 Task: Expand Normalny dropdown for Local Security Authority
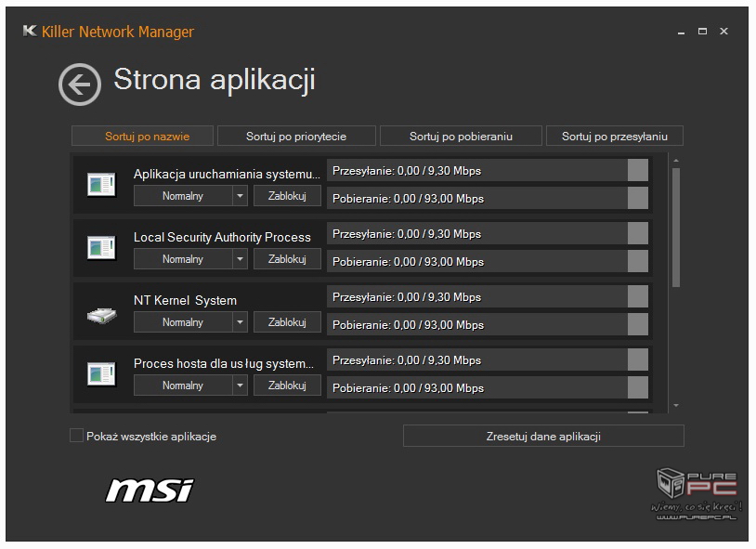(240, 259)
